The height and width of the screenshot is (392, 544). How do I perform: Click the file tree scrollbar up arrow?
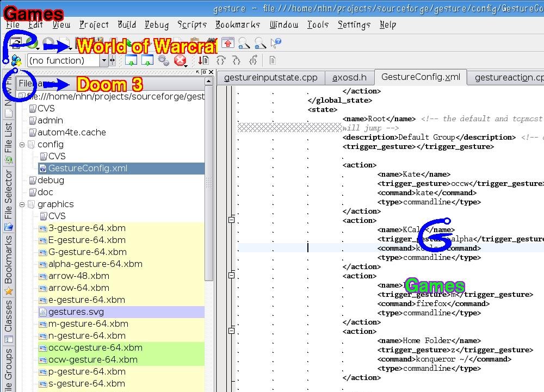coord(208,82)
